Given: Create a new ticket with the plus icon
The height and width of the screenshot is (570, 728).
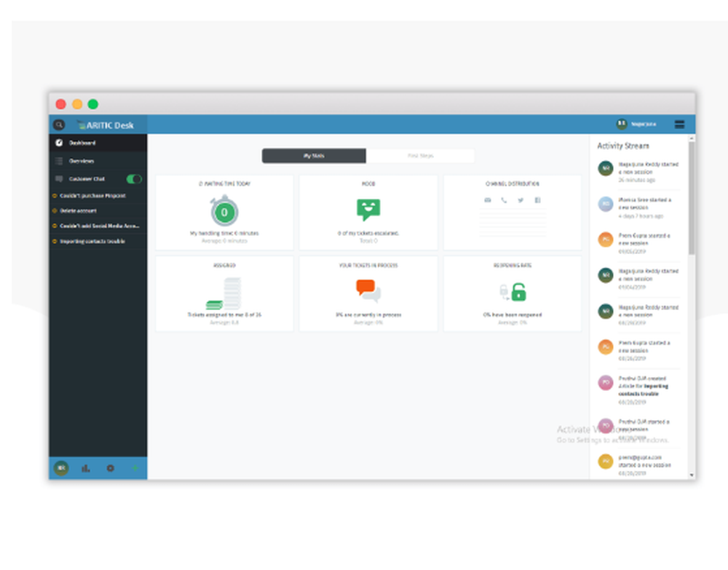Looking at the screenshot, I should [135, 468].
